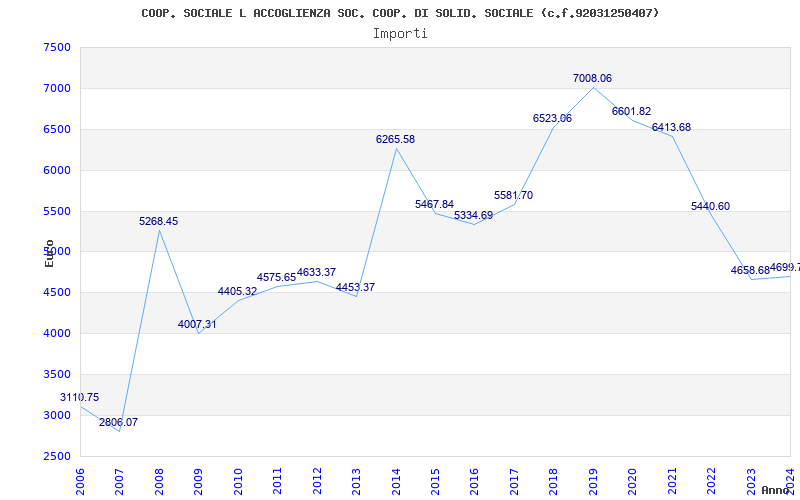Viewport: 800px width, 500px height.
Task: Select x-axis year 2014
Action: [x=395, y=481]
